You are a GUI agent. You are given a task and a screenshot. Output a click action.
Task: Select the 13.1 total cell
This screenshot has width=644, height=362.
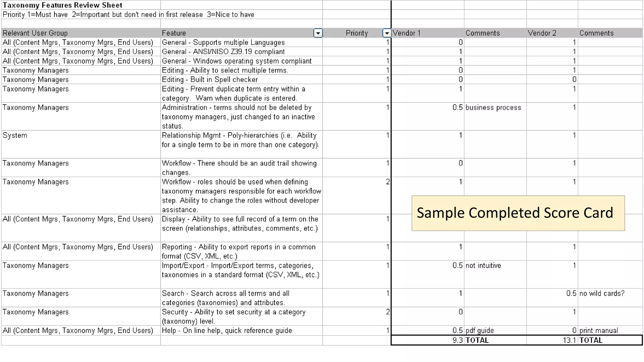[552, 340]
